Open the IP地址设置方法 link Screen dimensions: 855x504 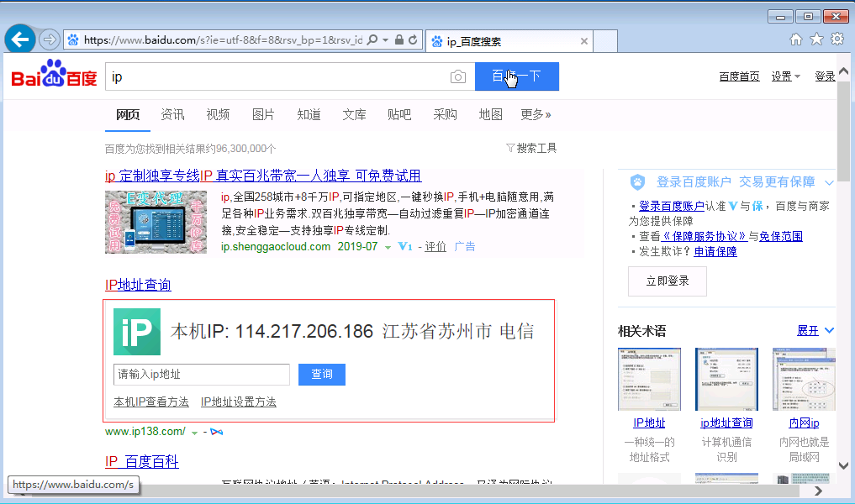[238, 402]
